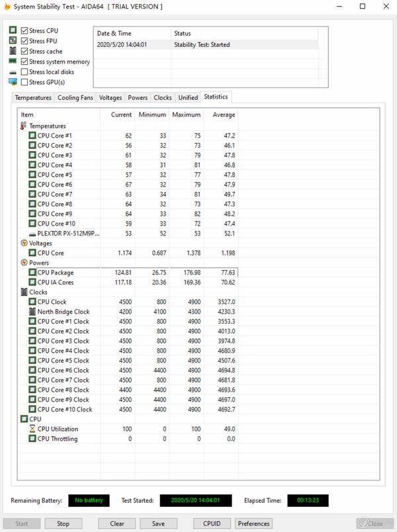Select the CPU Core #4 temperature row

(x=128, y=165)
